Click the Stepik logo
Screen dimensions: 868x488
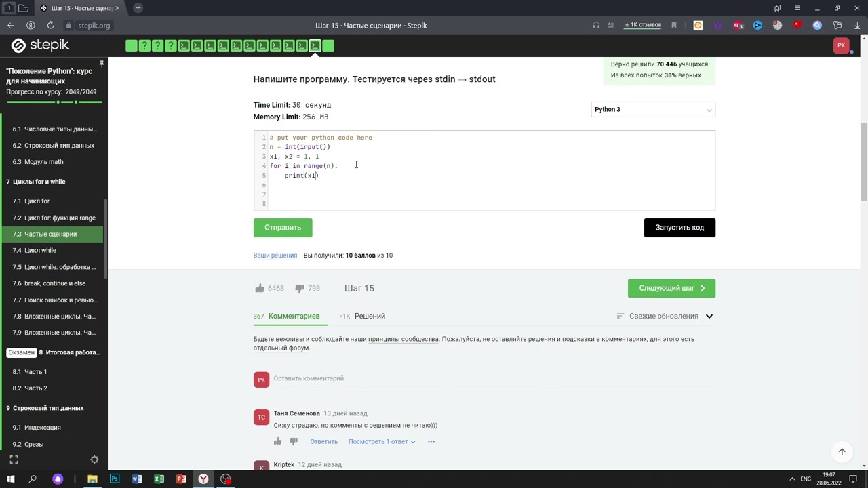click(x=40, y=45)
